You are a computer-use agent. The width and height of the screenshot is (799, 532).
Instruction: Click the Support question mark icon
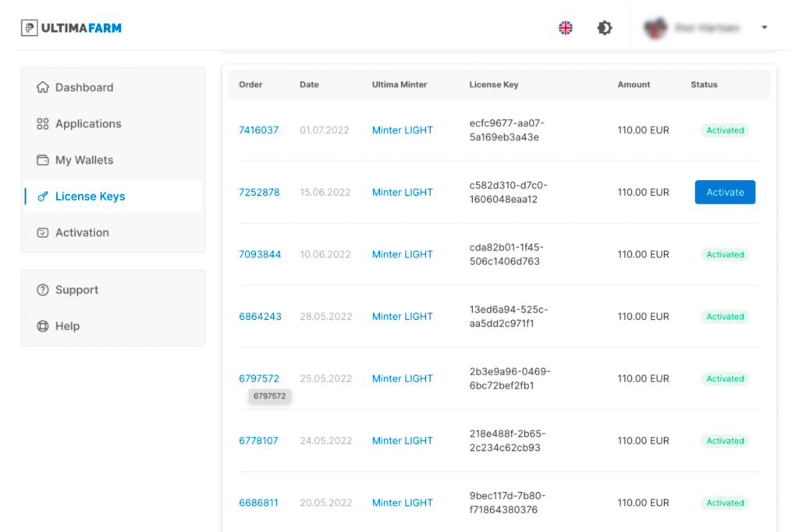coord(43,289)
